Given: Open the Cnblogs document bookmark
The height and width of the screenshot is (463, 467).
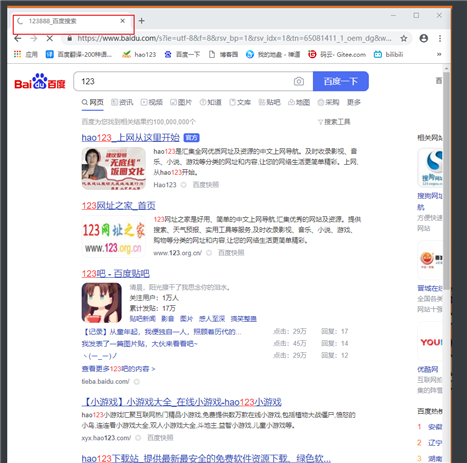Looking at the screenshot, I should pyautogui.click(x=223, y=54).
